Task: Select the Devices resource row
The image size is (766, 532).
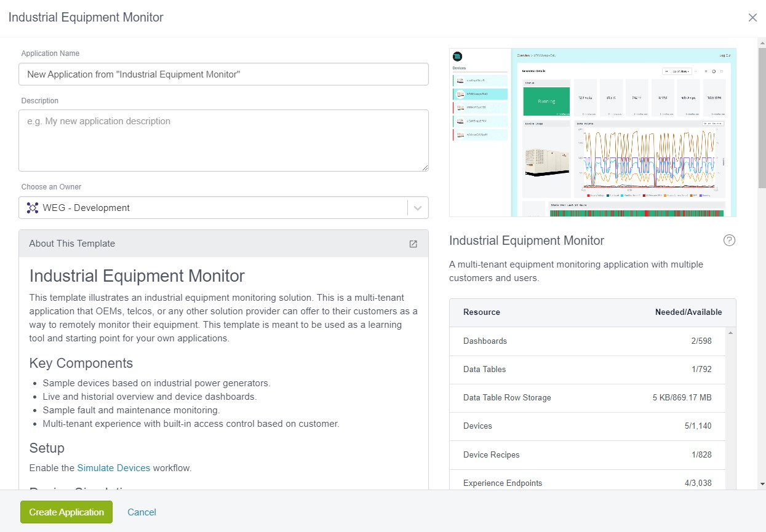Action: (x=588, y=426)
